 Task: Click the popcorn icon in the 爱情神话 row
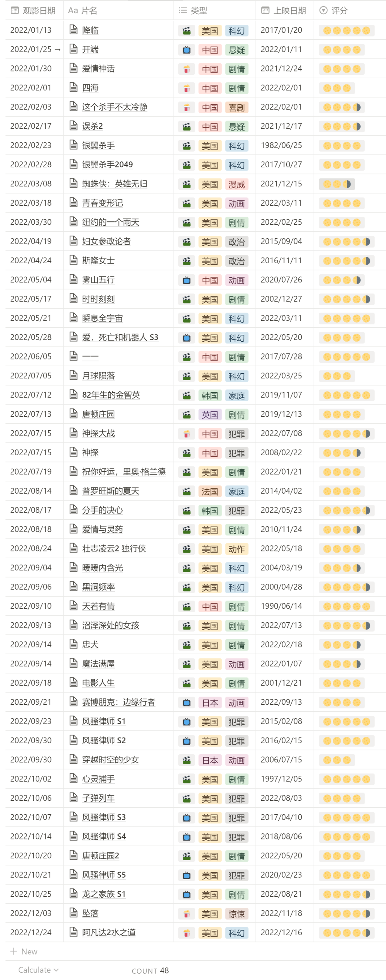[x=186, y=69]
